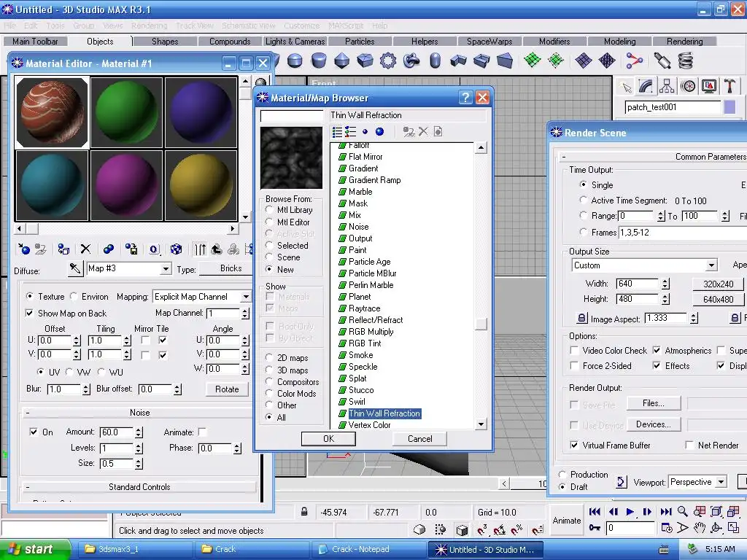The width and height of the screenshot is (747, 560).
Task: Select the Spring object icon
Action: [x=685, y=61]
